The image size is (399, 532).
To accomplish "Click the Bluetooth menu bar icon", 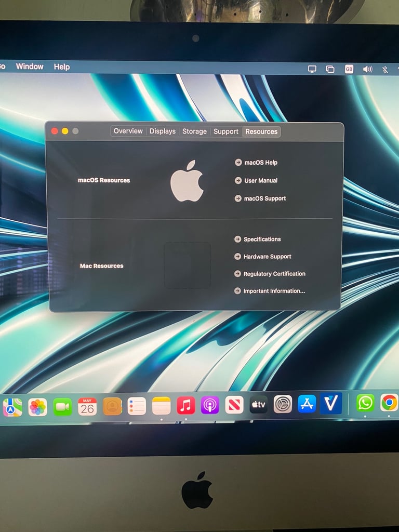I will tap(385, 70).
